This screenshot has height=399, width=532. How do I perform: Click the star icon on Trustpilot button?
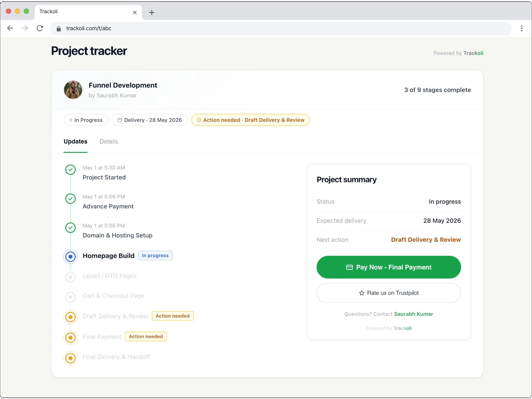point(362,293)
